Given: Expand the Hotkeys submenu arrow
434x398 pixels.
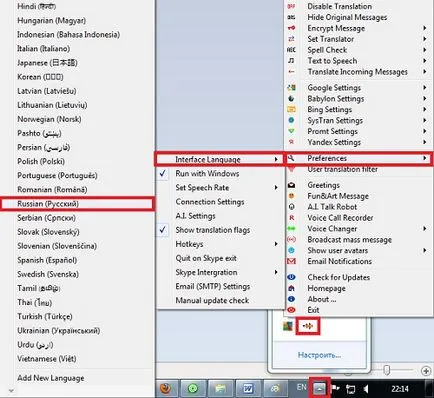Looking at the screenshot, I should click(276, 244).
